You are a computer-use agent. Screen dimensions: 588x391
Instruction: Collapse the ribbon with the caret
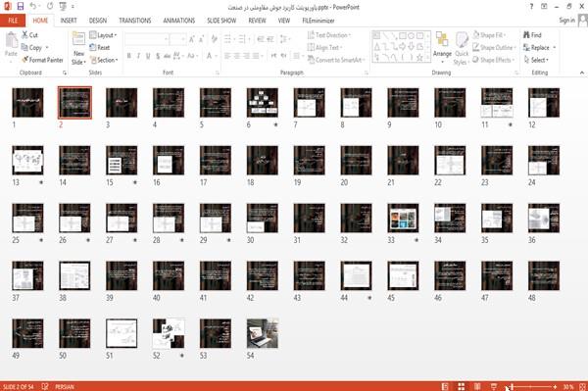point(582,73)
